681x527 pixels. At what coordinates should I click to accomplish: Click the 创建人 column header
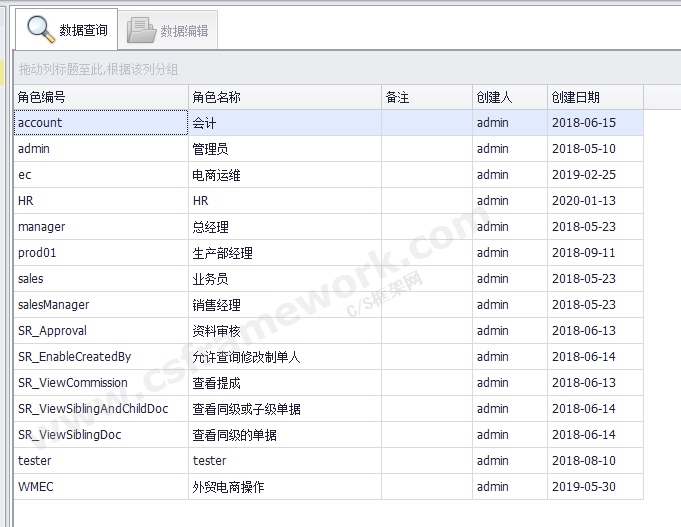click(x=510, y=97)
